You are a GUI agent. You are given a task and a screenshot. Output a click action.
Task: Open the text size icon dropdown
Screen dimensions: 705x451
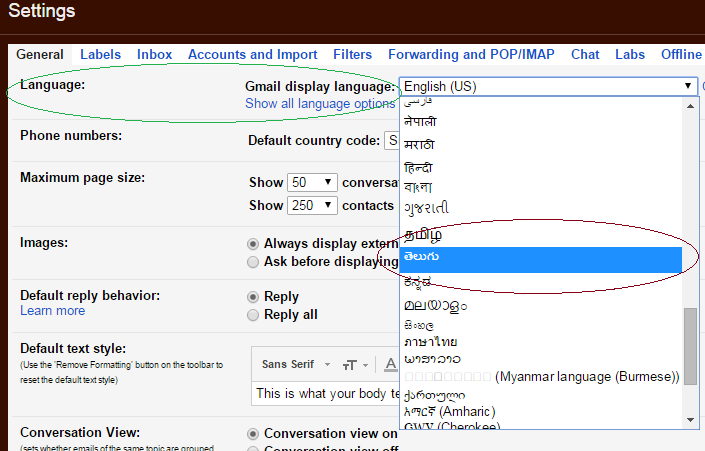coord(355,365)
